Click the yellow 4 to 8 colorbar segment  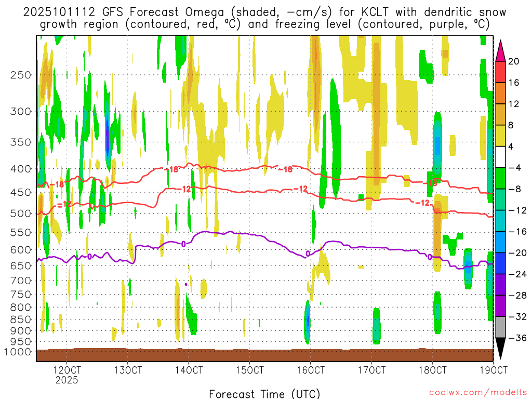500,136
